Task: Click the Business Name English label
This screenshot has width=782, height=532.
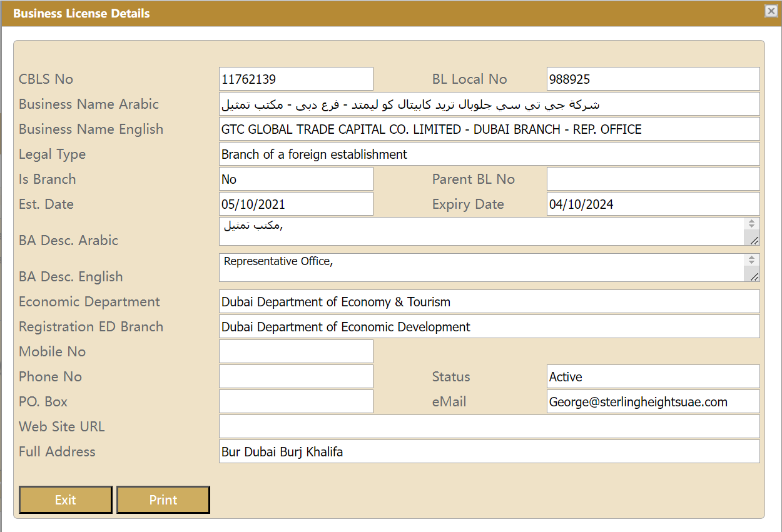Action: tap(91, 129)
